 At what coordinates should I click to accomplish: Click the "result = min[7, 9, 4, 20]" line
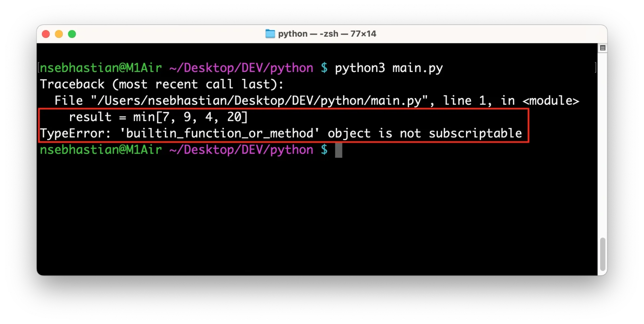click(x=158, y=117)
